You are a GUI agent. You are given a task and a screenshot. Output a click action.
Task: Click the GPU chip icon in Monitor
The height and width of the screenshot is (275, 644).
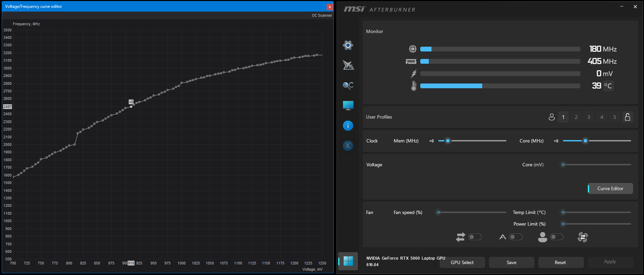tap(412, 49)
